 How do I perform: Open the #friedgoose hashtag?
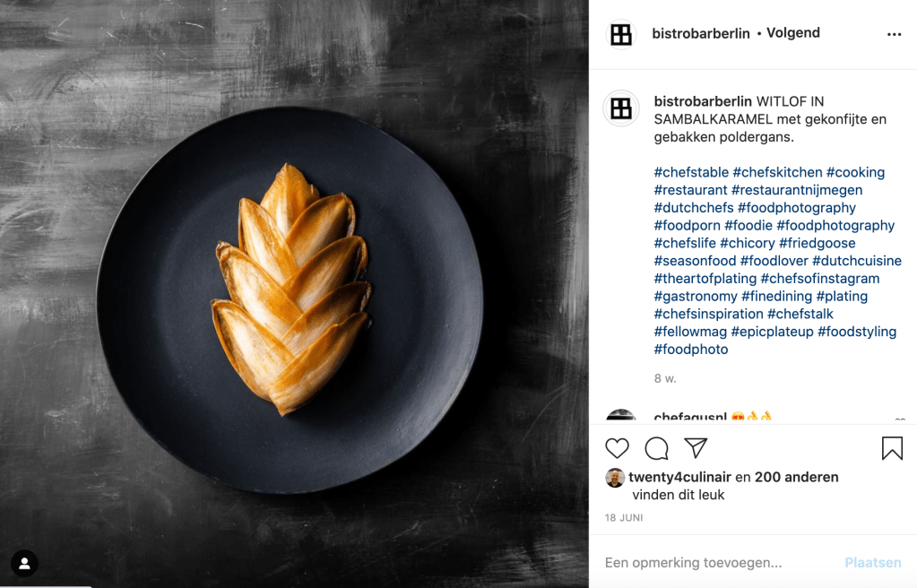point(817,243)
